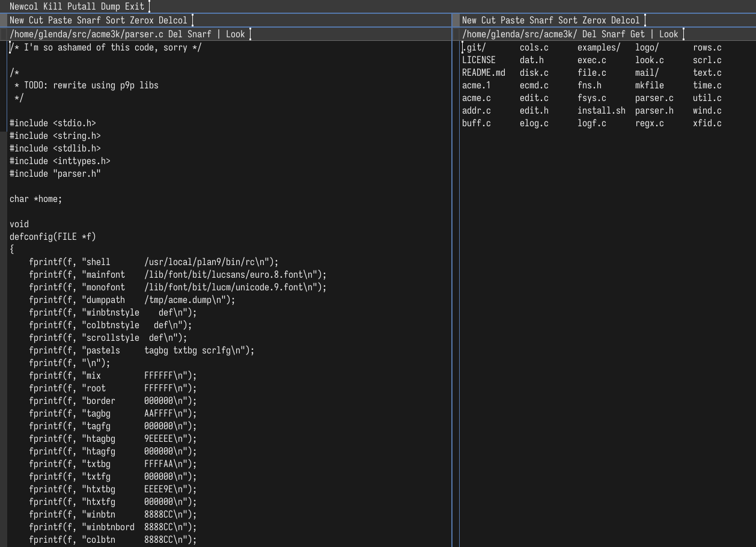Click Get in the acme3k directory tag

click(638, 34)
